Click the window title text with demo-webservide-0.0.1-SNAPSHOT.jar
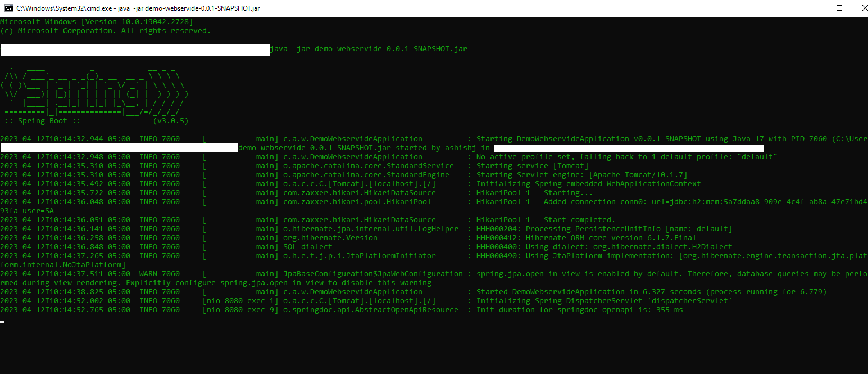The height and width of the screenshot is (374, 868). pyautogui.click(x=138, y=8)
